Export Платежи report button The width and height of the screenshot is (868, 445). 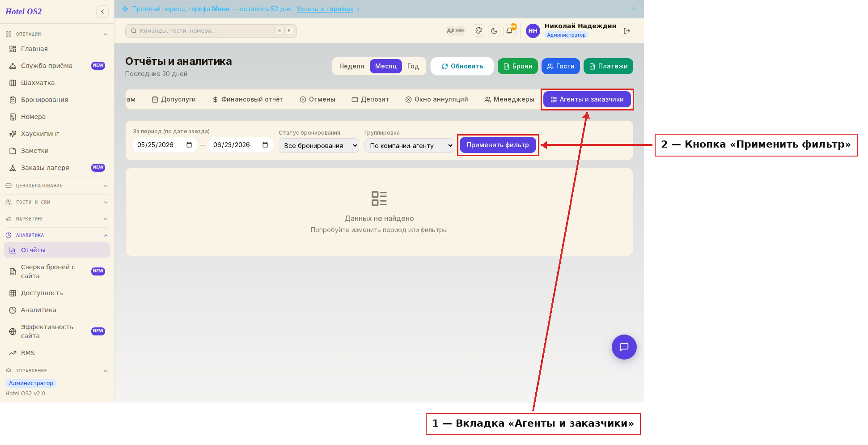pos(608,66)
